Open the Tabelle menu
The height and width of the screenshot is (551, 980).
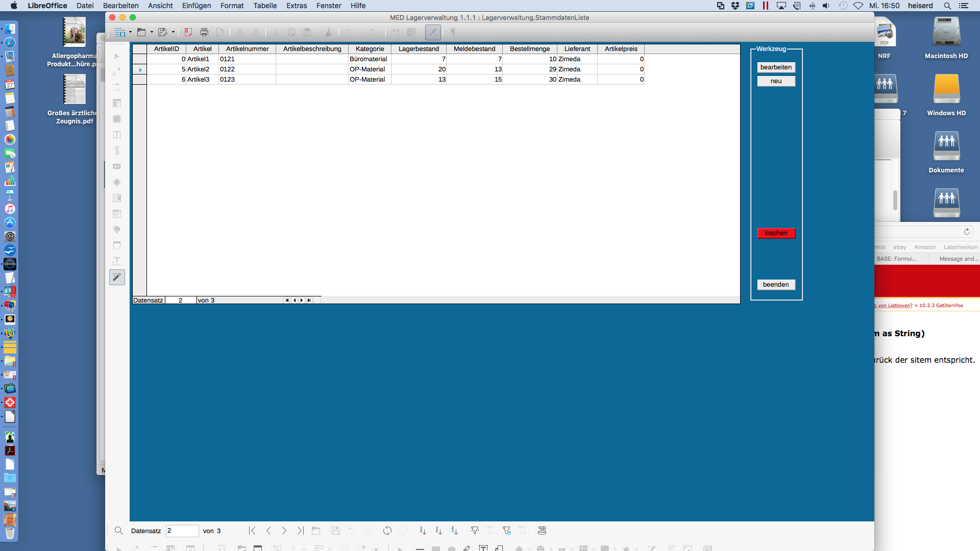(265, 6)
